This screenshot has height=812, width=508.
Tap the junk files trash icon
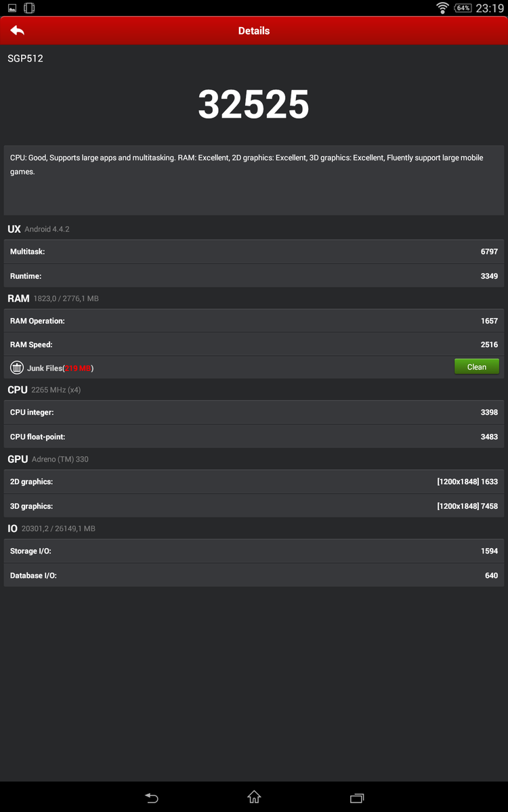(x=17, y=367)
